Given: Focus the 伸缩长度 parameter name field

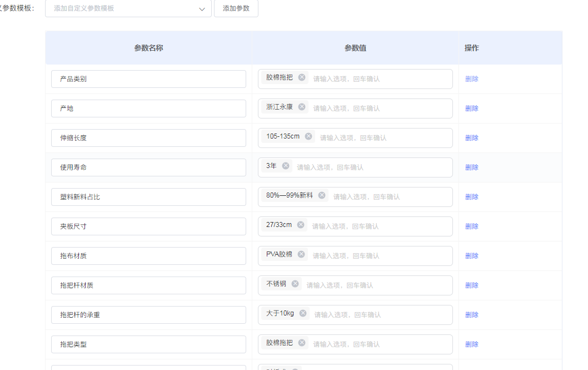Looking at the screenshot, I should point(148,138).
